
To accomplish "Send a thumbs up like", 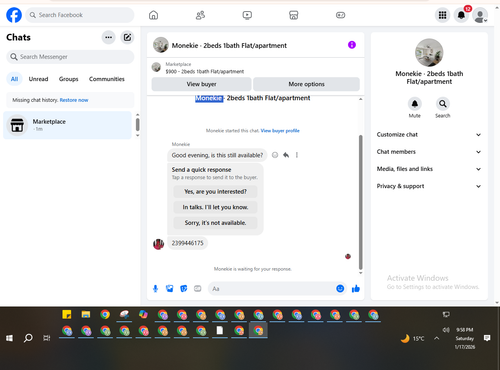I will pos(356,289).
